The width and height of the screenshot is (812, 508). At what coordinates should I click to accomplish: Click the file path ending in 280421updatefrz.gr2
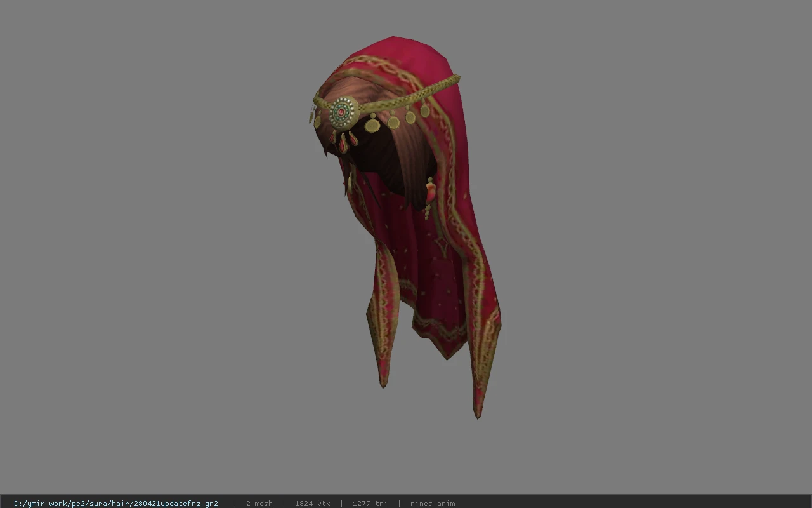pyautogui.click(x=116, y=504)
